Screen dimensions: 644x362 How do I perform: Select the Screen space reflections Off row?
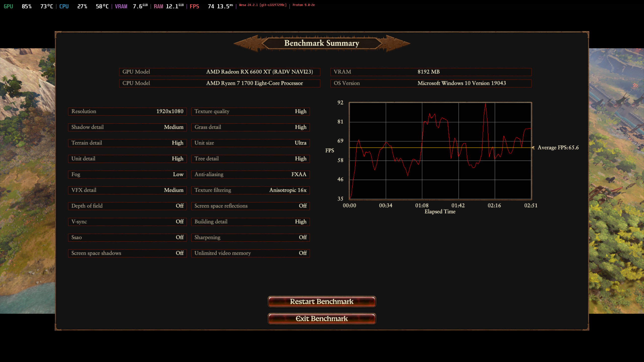click(251, 206)
